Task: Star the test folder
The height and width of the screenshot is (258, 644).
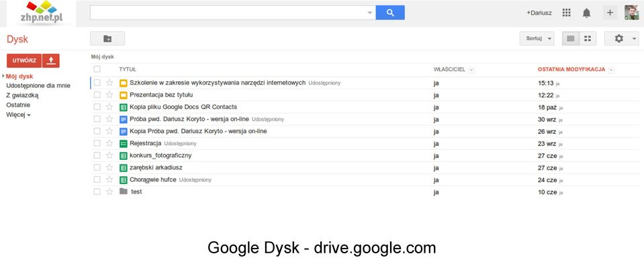Action: tap(109, 191)
